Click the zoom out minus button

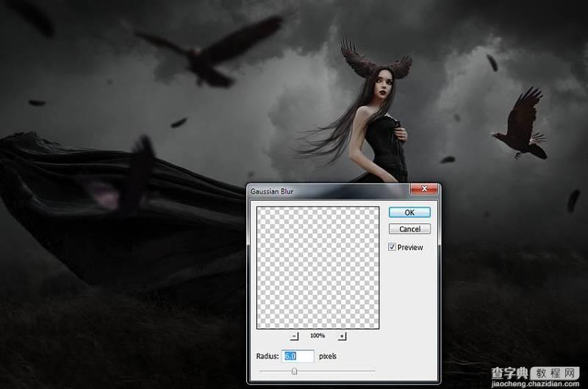[295, 336]
